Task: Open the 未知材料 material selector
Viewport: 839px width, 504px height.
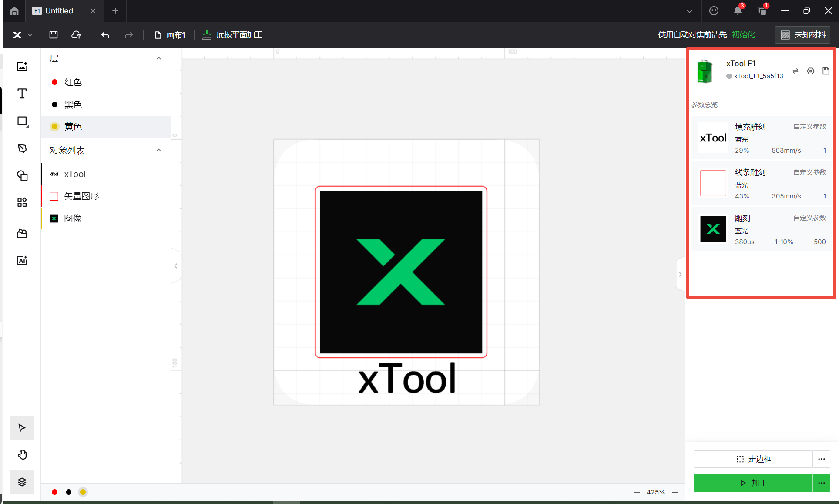Action: tap(803, 35)
